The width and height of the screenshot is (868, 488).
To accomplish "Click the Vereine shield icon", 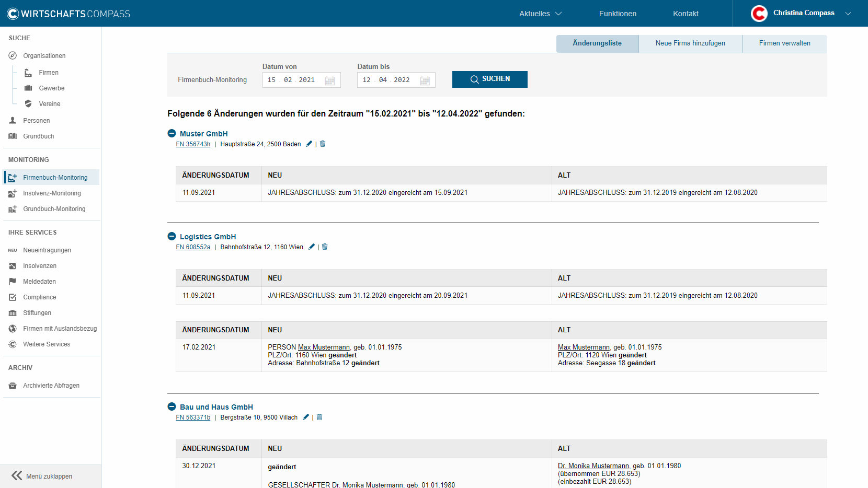I will (28, 104).
